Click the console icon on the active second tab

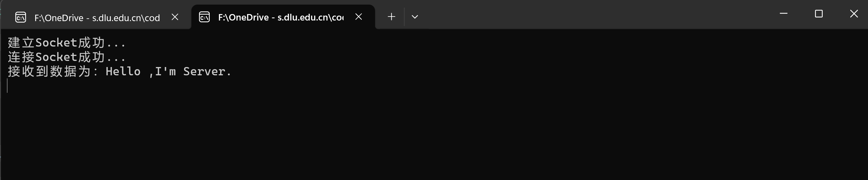pyautogui.click(x=204, y=17)
